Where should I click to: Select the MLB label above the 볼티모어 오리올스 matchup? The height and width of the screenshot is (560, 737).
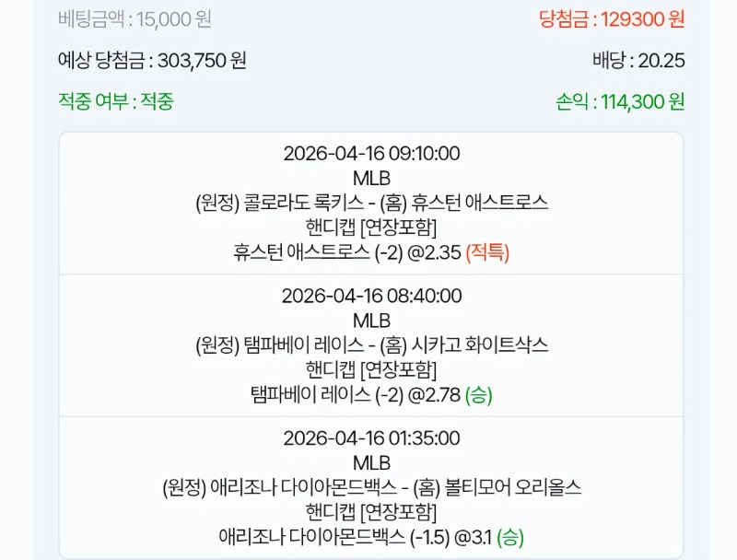point(371,463)
